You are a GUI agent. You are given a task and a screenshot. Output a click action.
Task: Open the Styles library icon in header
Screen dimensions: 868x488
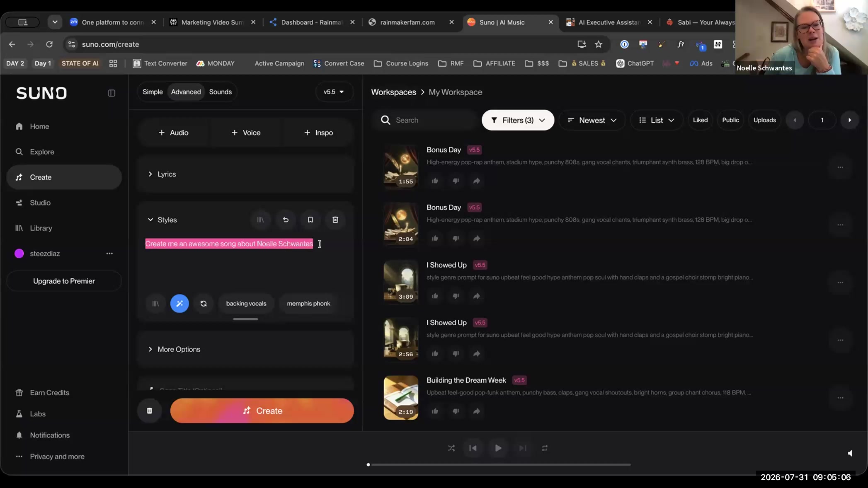click(260, 220)
